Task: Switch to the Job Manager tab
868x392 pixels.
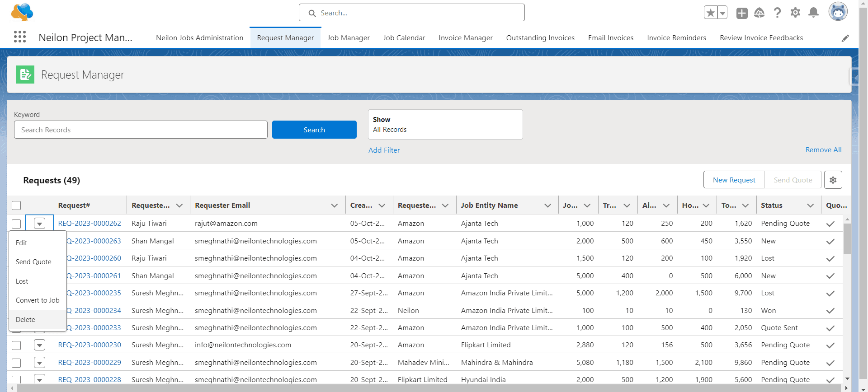Action: [x=348, y=38]
